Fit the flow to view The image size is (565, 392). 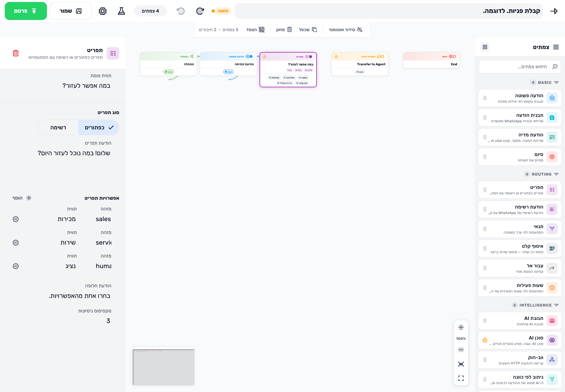pos(461,364)
